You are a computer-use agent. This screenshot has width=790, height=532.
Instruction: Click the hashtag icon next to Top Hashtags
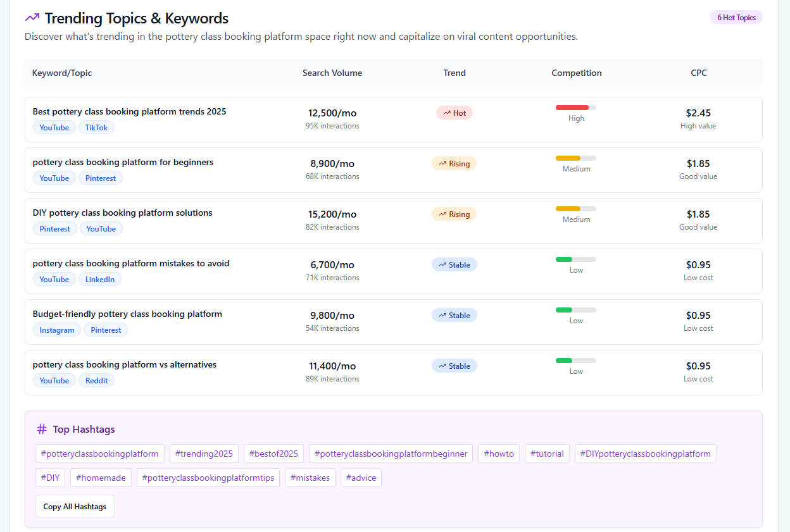click(42, 429)
